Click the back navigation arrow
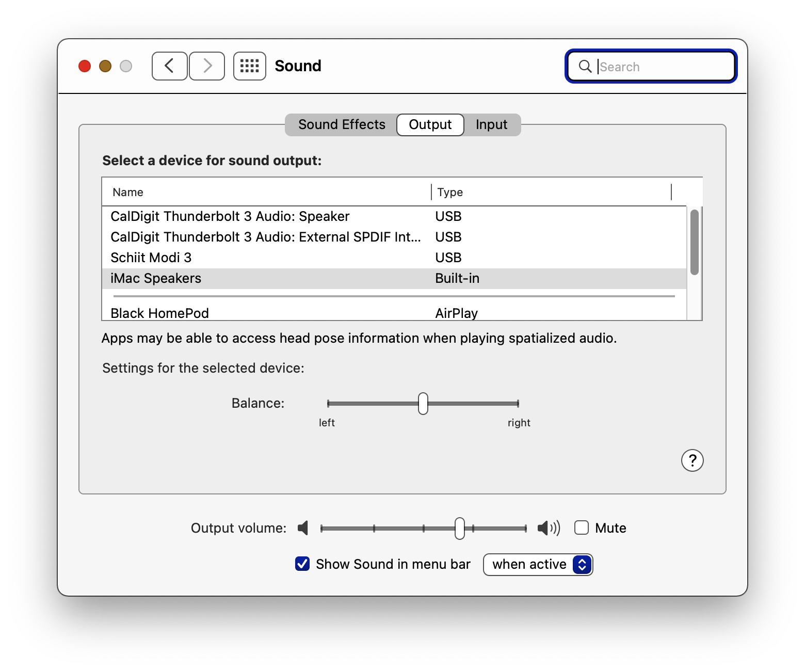 [x=169, y=66]
